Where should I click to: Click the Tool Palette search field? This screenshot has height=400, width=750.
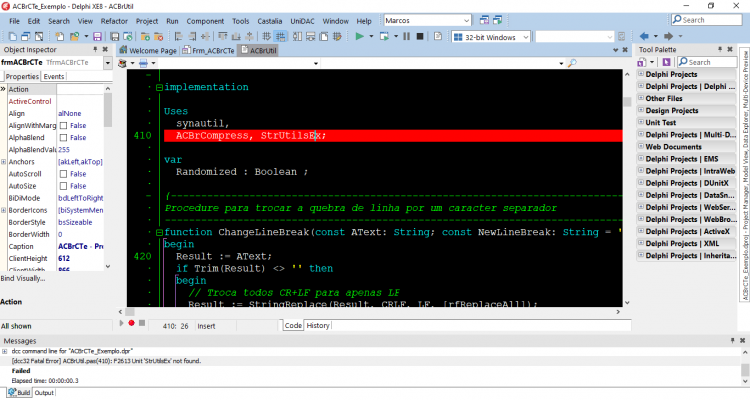click(707, 62)
